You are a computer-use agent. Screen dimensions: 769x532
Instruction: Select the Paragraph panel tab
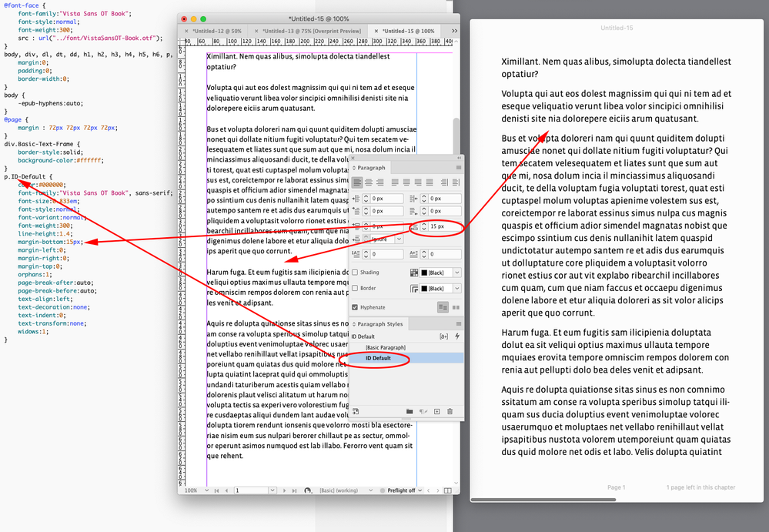pos(371,168)
